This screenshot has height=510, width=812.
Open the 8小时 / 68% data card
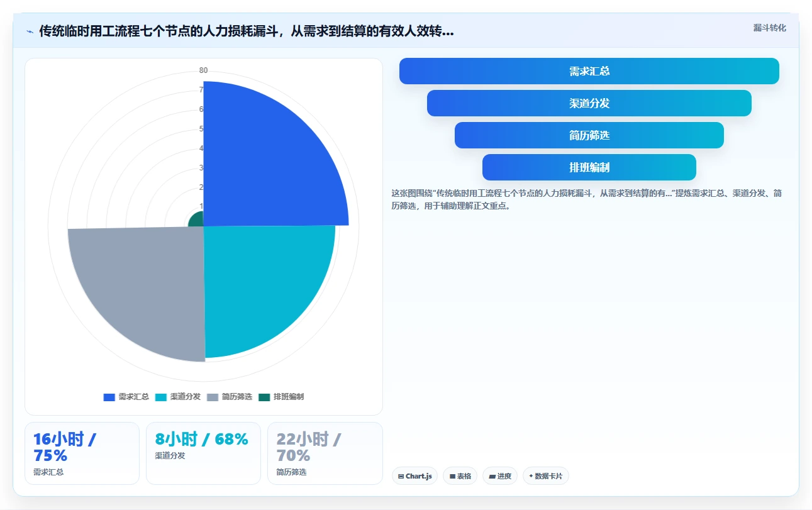[x=203, y=453]
